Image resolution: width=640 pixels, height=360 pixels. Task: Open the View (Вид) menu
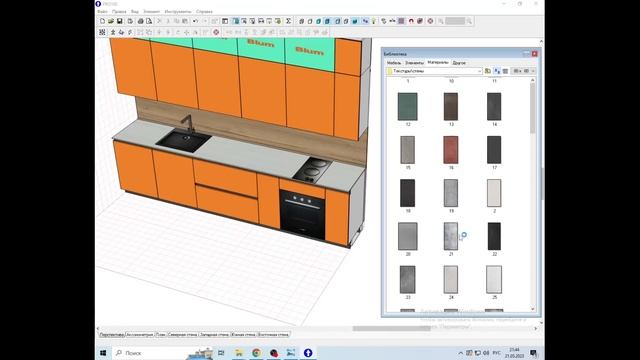click(x=135, y=11)
